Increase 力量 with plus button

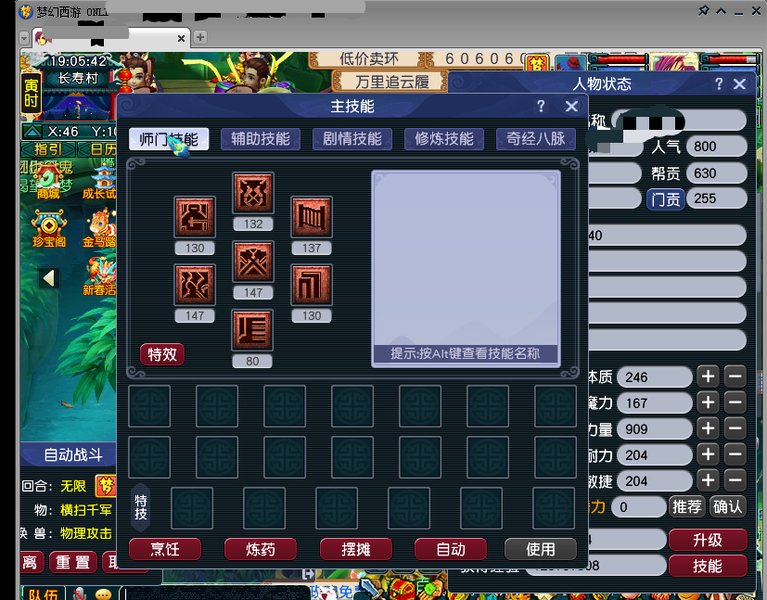708,428
